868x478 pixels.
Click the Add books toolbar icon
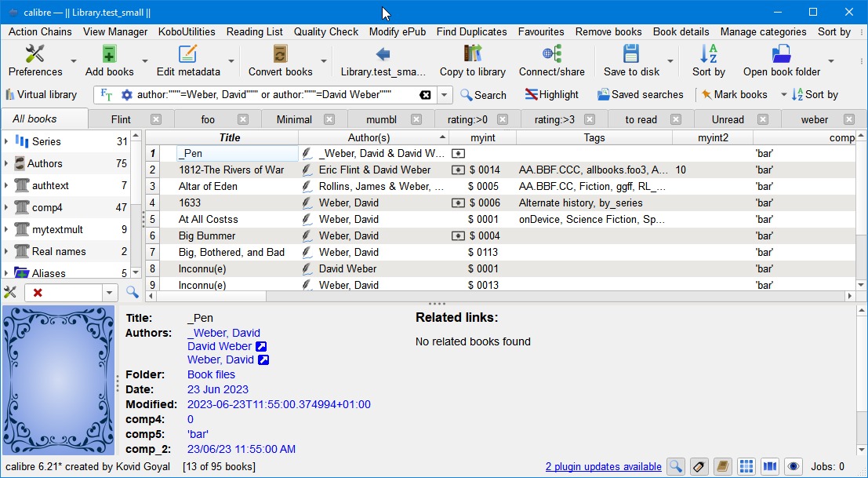[x=109, y=60]
